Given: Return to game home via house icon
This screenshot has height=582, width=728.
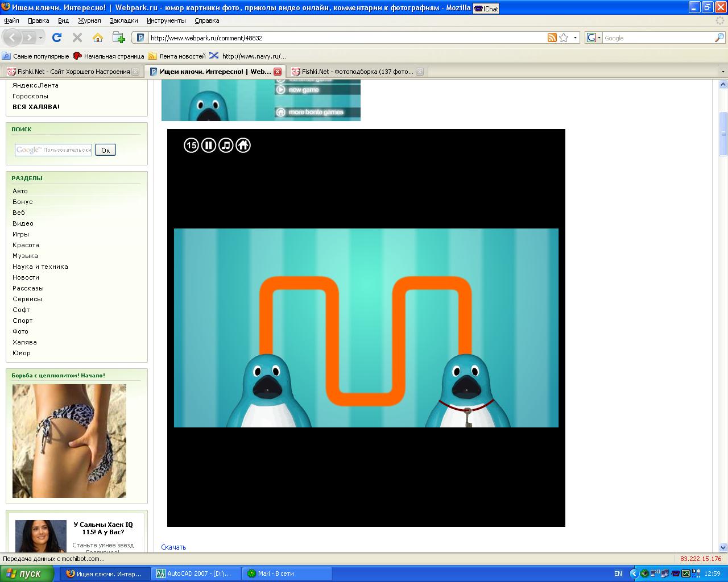Looking at the screenshot, I should pos(243,145).
